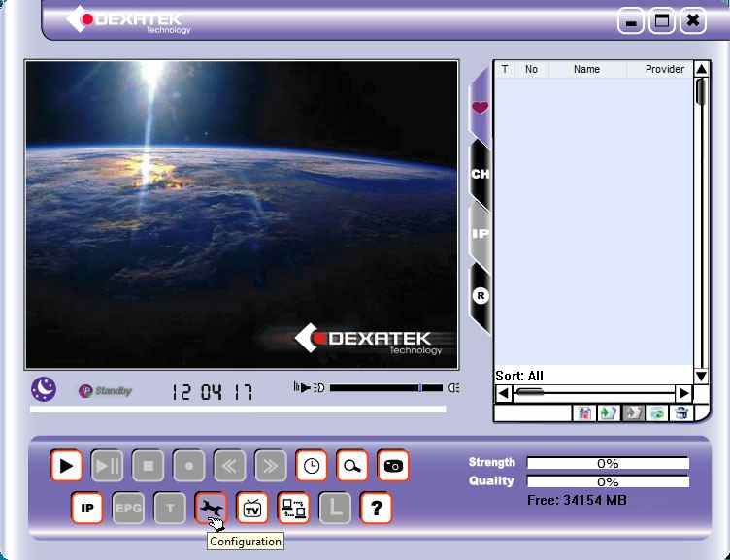Click the speaker icon right of volume bar
This screenshot has width=730, height=560.
tap(454, 388)
